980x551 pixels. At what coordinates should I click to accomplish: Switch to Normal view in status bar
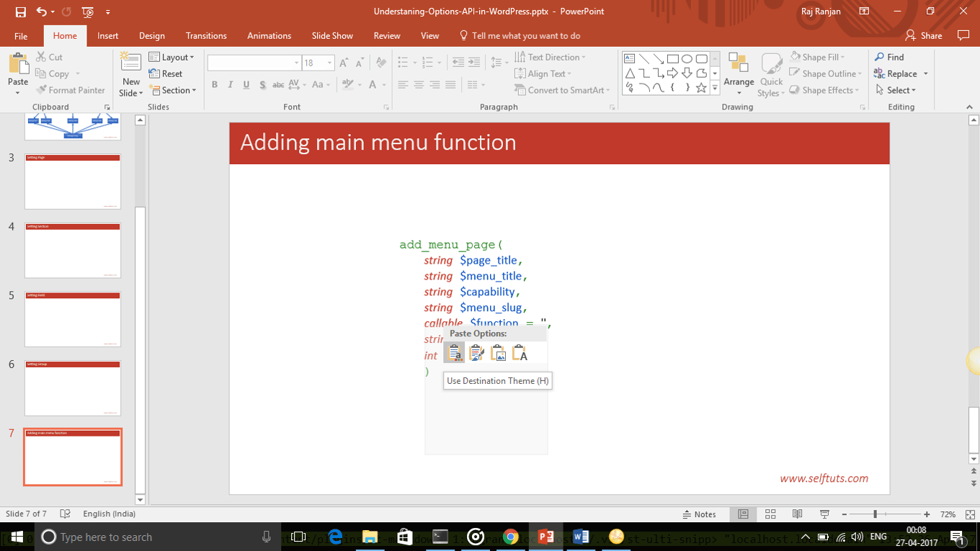click(743, 514)
